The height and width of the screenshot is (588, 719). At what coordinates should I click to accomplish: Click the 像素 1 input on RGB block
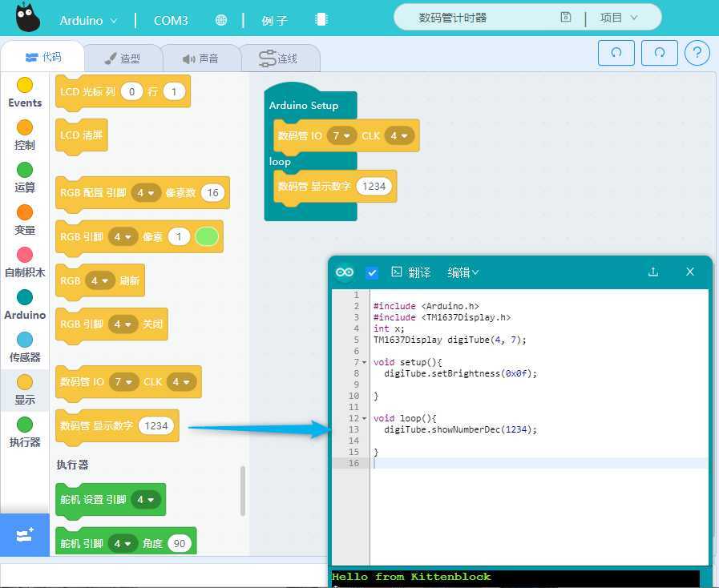point(179,237)
